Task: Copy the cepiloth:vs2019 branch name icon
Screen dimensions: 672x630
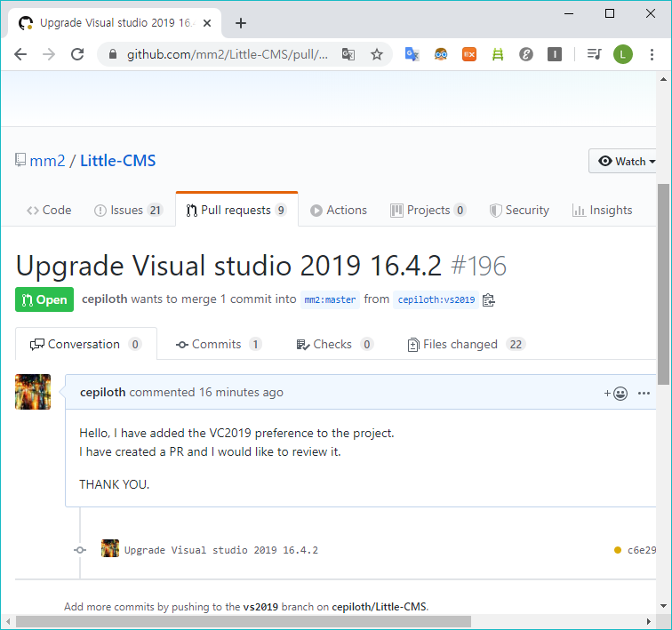Action: click(489, 299)
